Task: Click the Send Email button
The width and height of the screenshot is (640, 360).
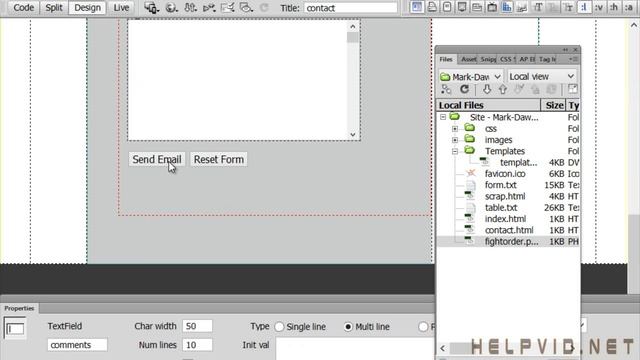Action: tap(157, 159)
